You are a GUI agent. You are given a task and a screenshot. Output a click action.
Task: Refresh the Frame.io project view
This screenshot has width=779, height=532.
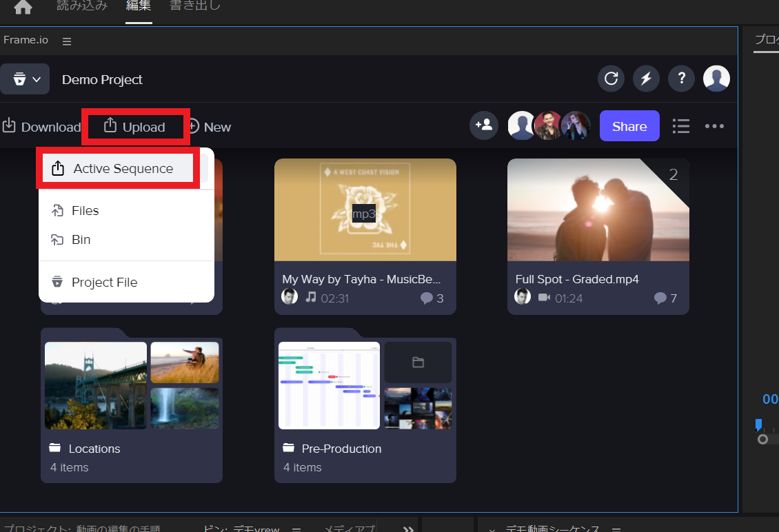(611, 78)
